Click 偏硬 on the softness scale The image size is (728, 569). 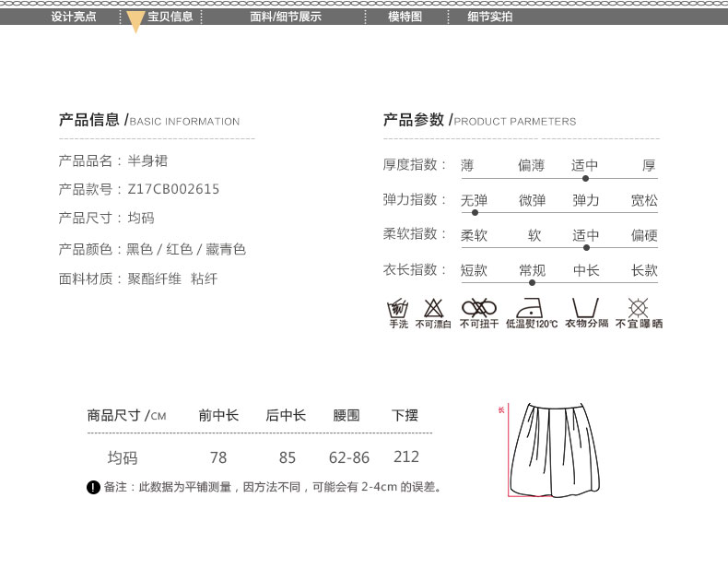coord(644,235)
